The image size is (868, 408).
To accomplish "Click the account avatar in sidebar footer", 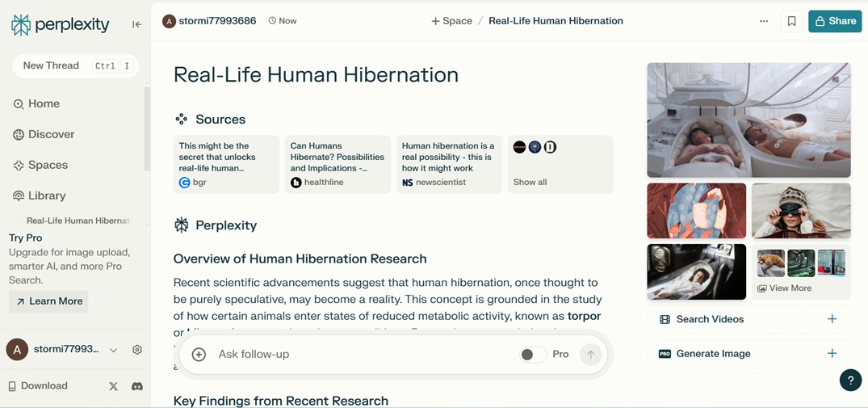I will 17,350.
